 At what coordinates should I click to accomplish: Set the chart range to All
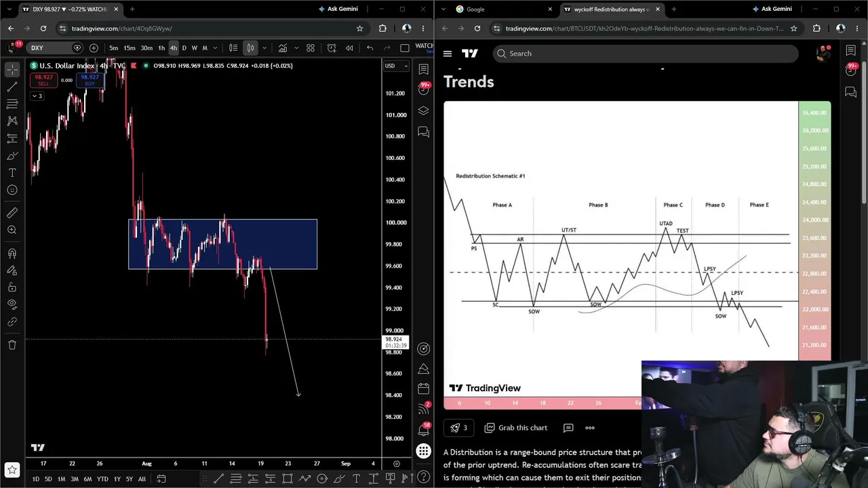[142, 479]
